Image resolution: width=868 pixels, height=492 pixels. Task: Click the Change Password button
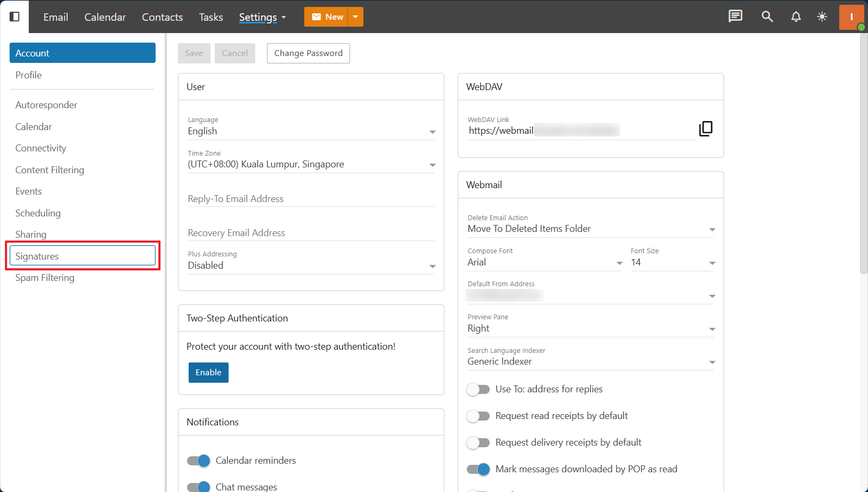tap(308, 53)
